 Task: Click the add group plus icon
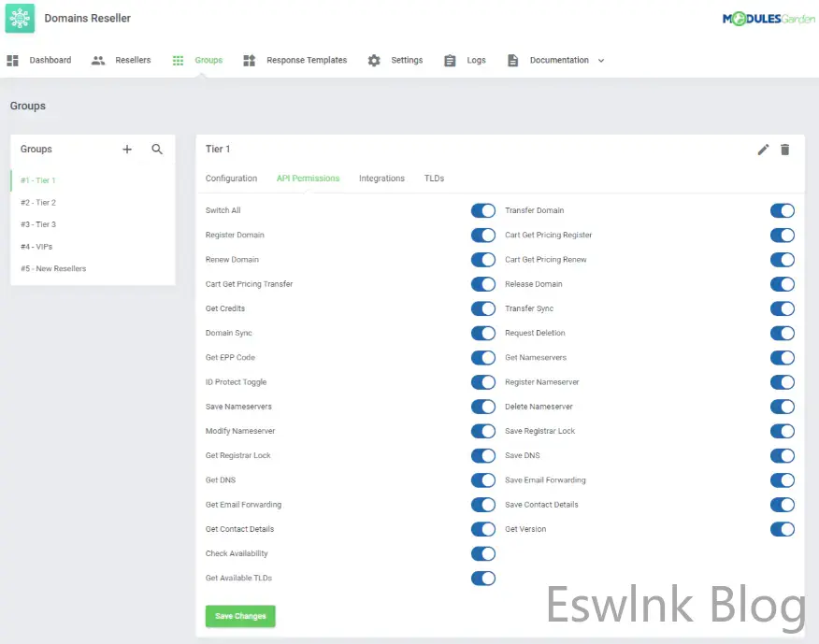click(127, 150)
